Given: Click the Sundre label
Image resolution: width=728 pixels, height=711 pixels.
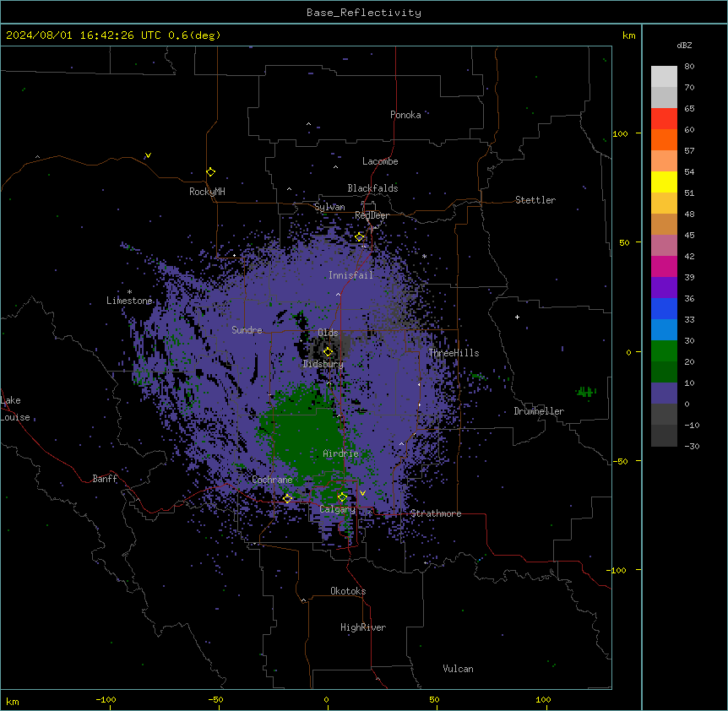Looking at the screenshot, I should pos(247,330).
